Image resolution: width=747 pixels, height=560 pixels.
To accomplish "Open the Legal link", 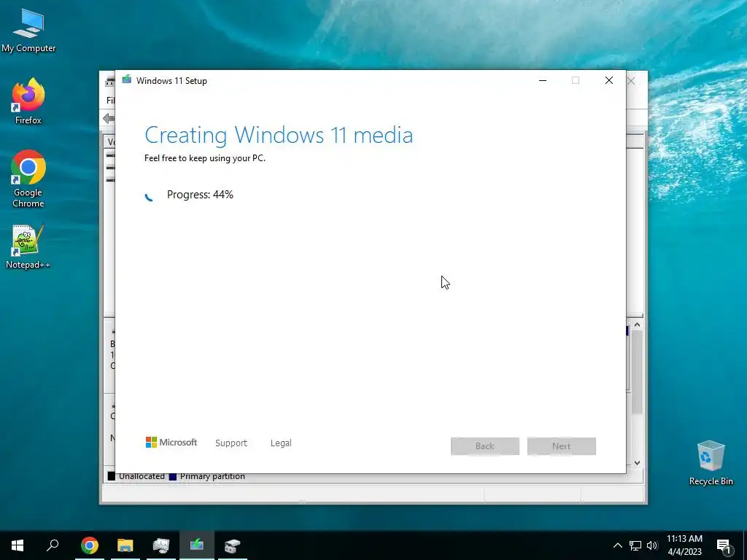I will click(281, 443).
